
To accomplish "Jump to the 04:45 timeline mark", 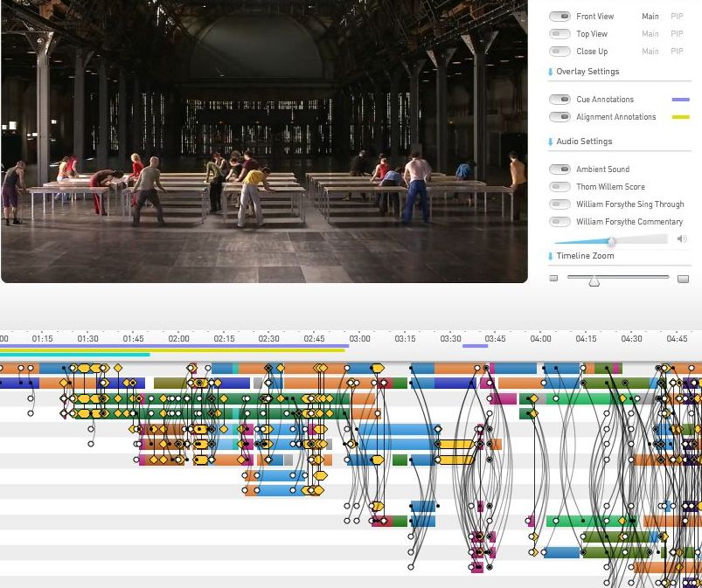I will point(677,339).
